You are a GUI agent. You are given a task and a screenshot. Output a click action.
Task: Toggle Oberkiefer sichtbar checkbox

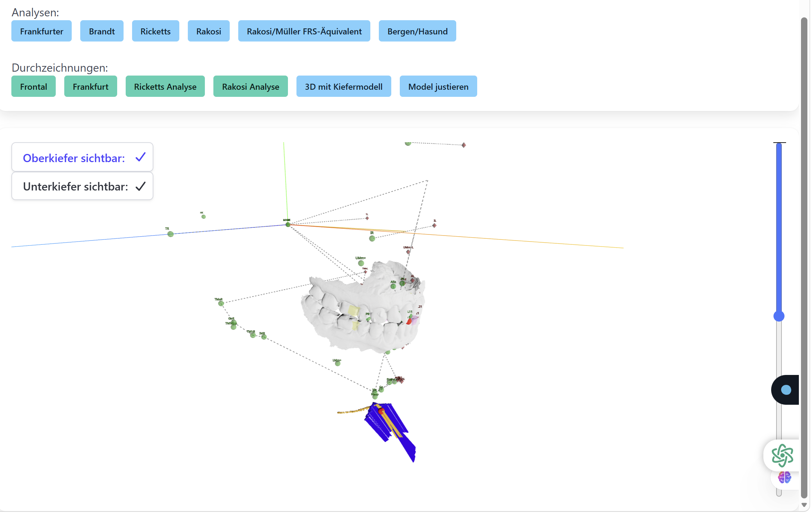point(141,157)
